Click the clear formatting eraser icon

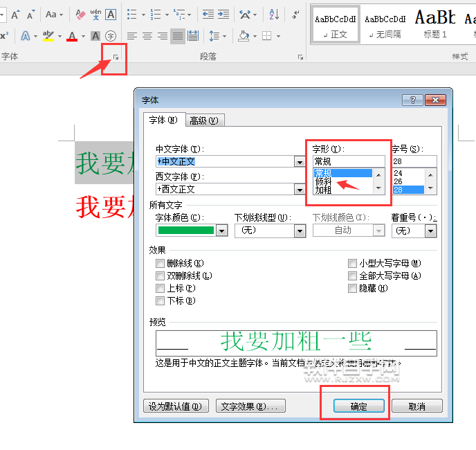pos(80,14)
